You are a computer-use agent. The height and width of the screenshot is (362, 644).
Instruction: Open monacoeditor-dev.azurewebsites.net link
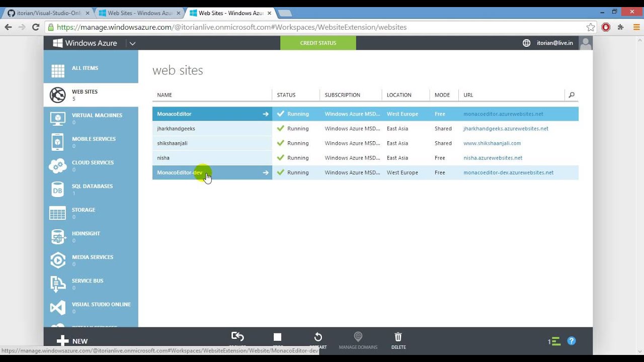point(508,172)
